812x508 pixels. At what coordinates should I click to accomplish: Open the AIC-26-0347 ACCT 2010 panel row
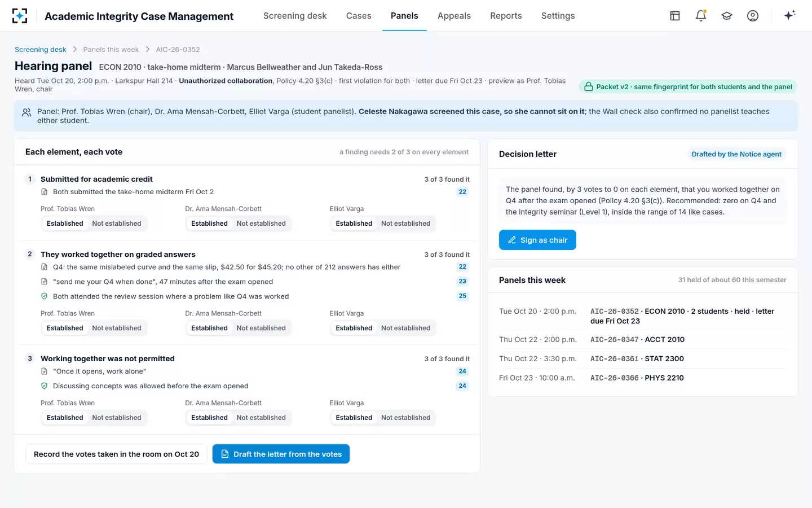(x=643, y=339)
